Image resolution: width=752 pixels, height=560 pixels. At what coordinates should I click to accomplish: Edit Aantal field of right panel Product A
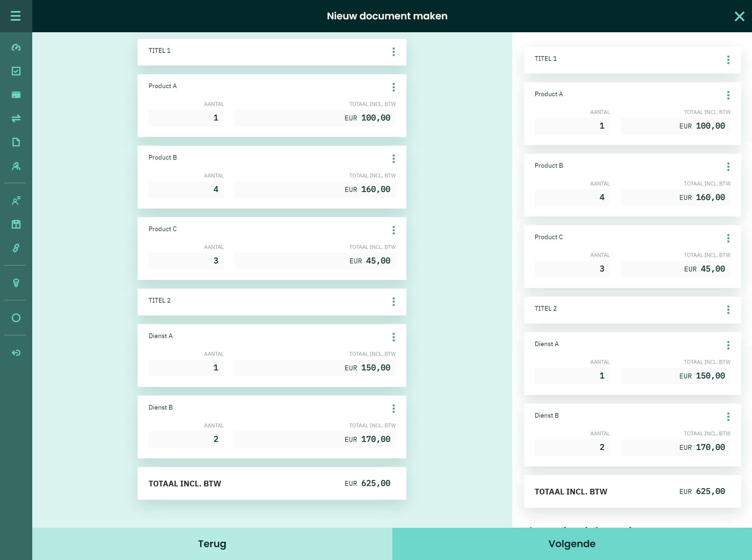(572, 126)
